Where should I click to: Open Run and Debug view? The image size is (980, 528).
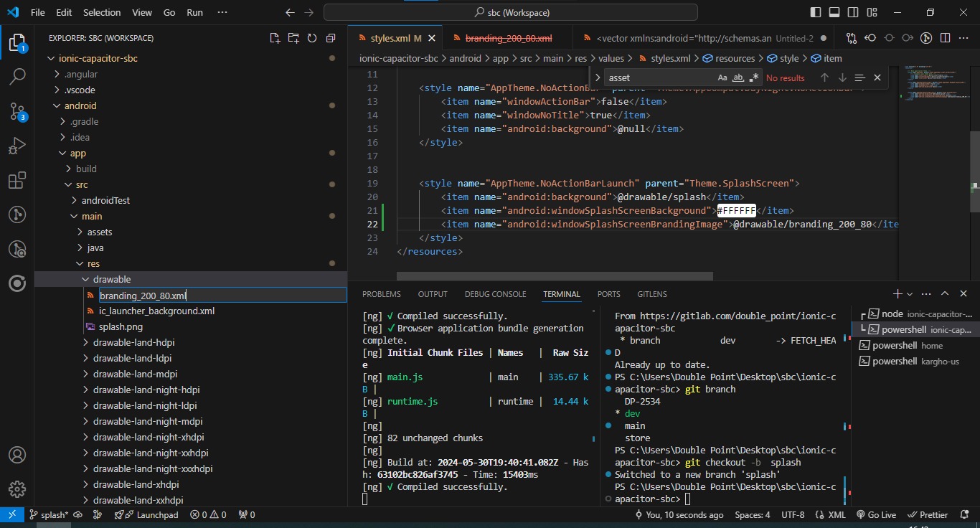coord(17,146)
